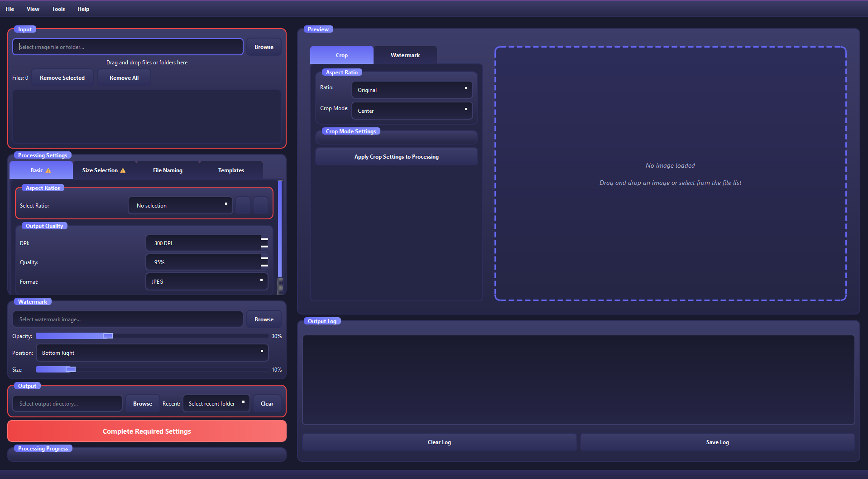This screenshot has width=868, height=479.
Task: Click the DPI increase stepper arrow
Action: point(264,240)
